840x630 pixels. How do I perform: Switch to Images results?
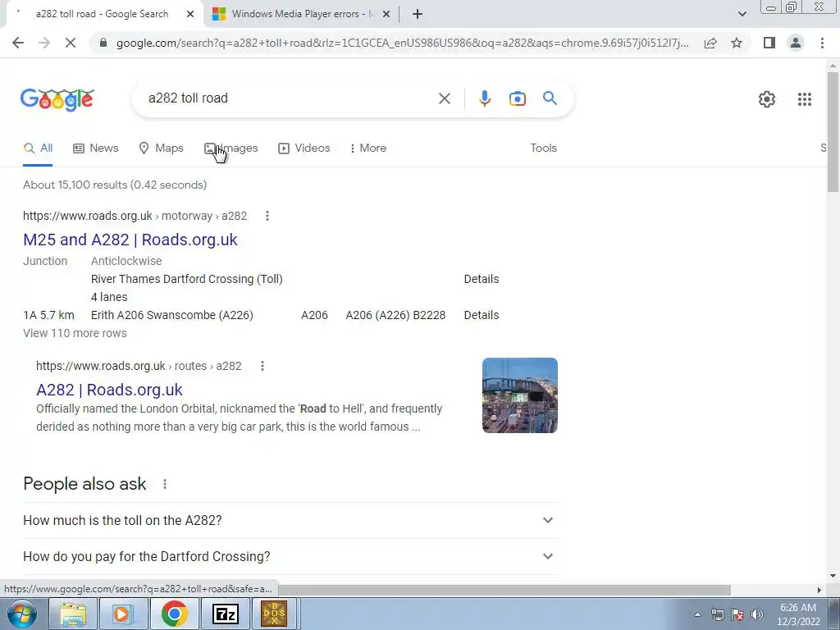(231, 148)
